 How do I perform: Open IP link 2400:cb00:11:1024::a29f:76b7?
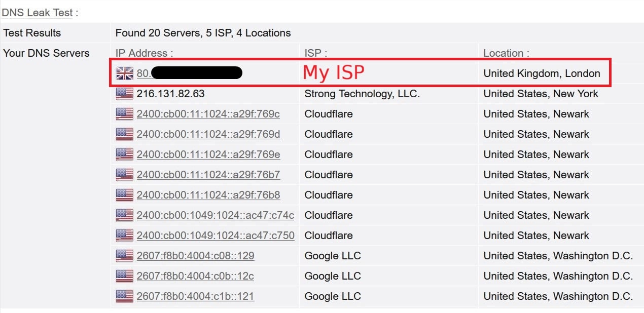pyautogui.click(x=208, y=175)
